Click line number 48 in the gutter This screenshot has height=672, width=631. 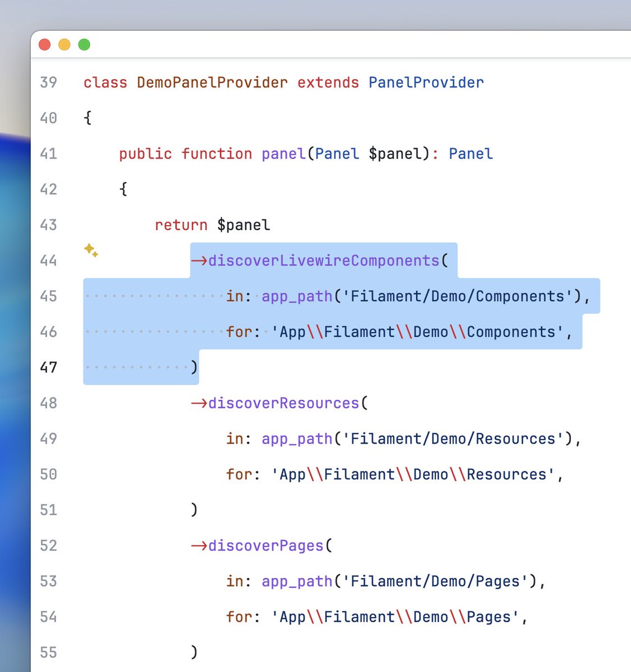pos(49,403)
